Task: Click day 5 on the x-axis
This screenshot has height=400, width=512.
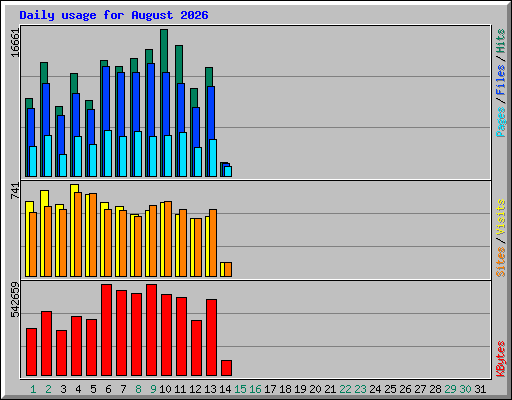Action: click(93, 389)
